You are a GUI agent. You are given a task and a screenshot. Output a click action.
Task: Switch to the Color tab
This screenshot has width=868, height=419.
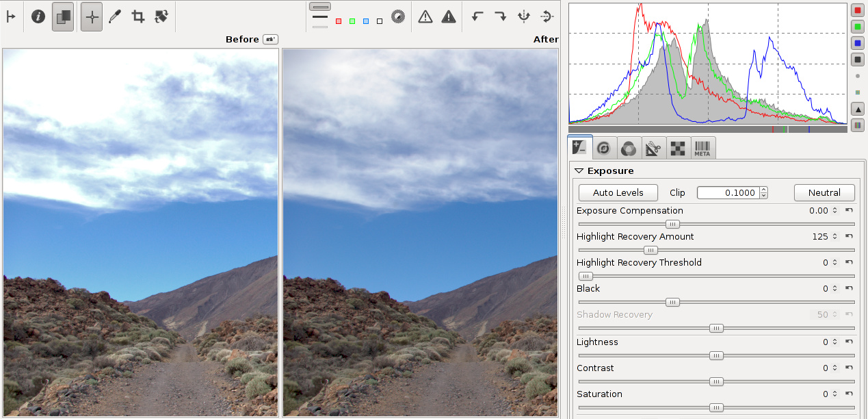point(628,148)
